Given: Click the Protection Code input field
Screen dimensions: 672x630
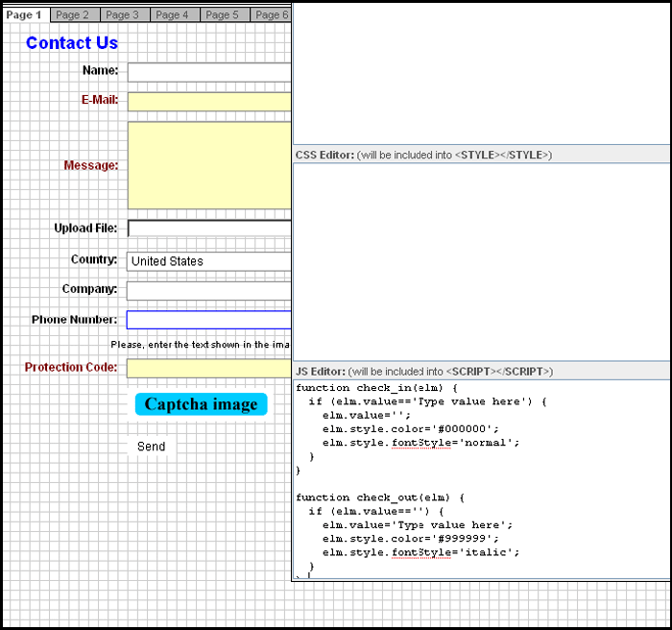Looking at the screenshot, I should coord(208,369).
